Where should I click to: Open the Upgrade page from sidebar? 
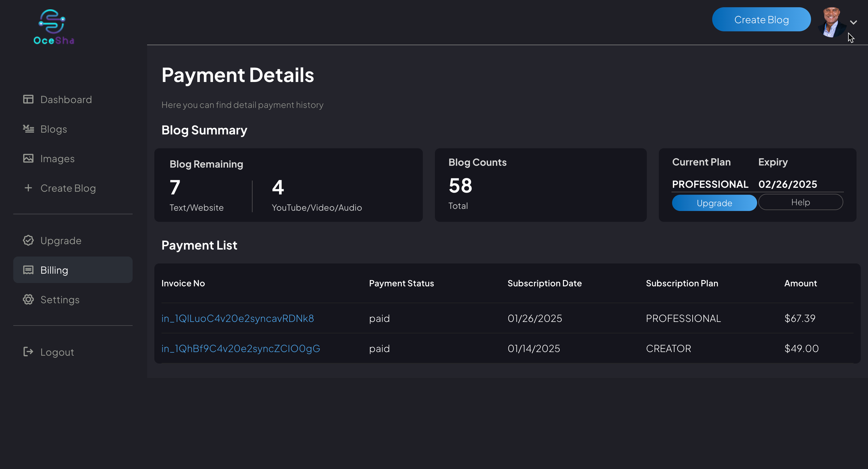[x=73, y=241]
